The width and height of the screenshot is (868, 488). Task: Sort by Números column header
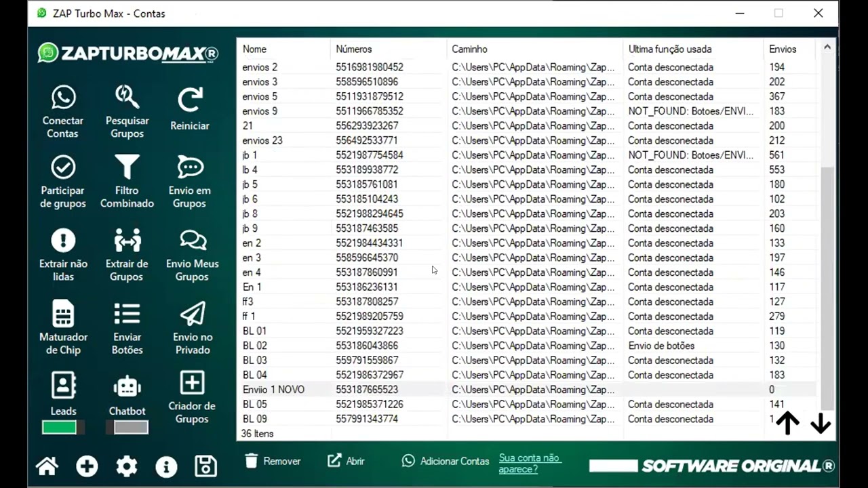[389, 49]
